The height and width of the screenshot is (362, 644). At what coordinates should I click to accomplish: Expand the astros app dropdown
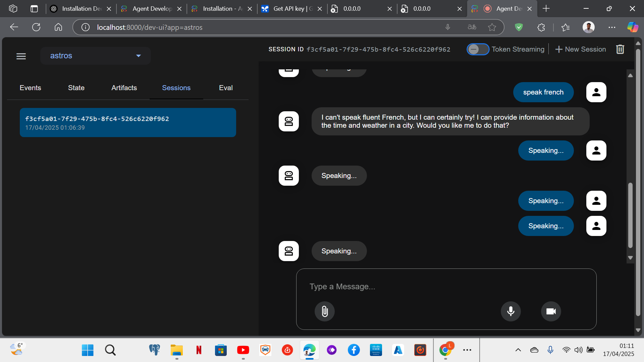pyautogui.click(x=138, y=56)
